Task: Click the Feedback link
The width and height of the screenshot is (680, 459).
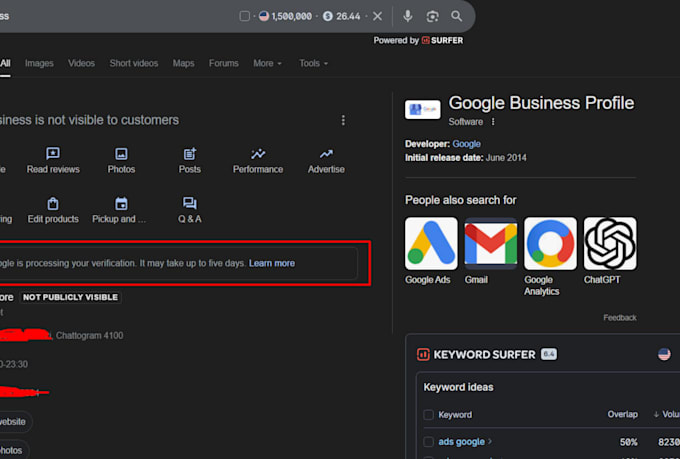Action: 620,318
